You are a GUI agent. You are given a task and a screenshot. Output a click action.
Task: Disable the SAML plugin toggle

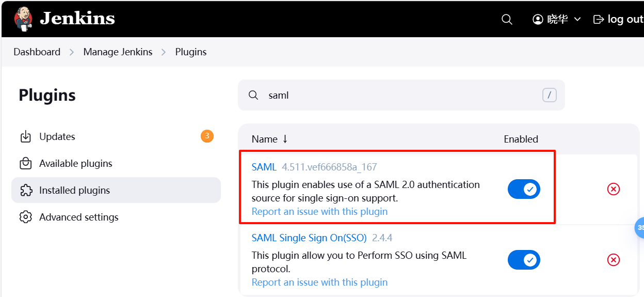[524, 189]
